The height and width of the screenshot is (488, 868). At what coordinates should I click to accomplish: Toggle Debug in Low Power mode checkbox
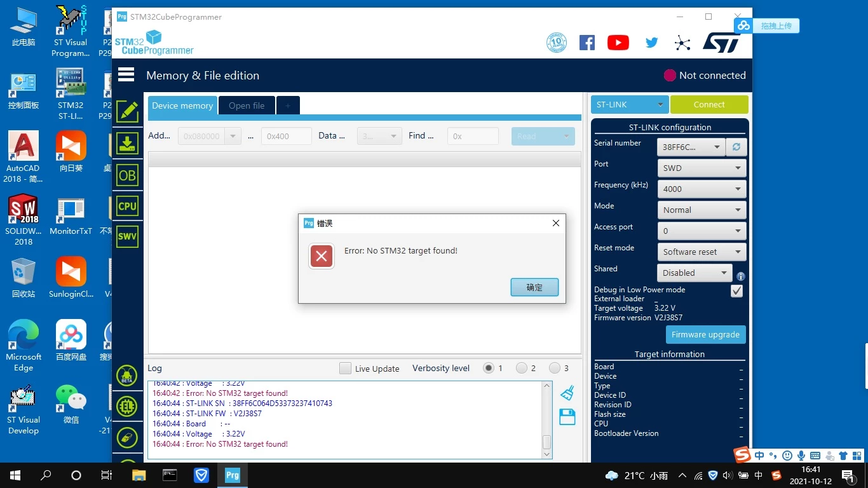[x=736, y=291]
